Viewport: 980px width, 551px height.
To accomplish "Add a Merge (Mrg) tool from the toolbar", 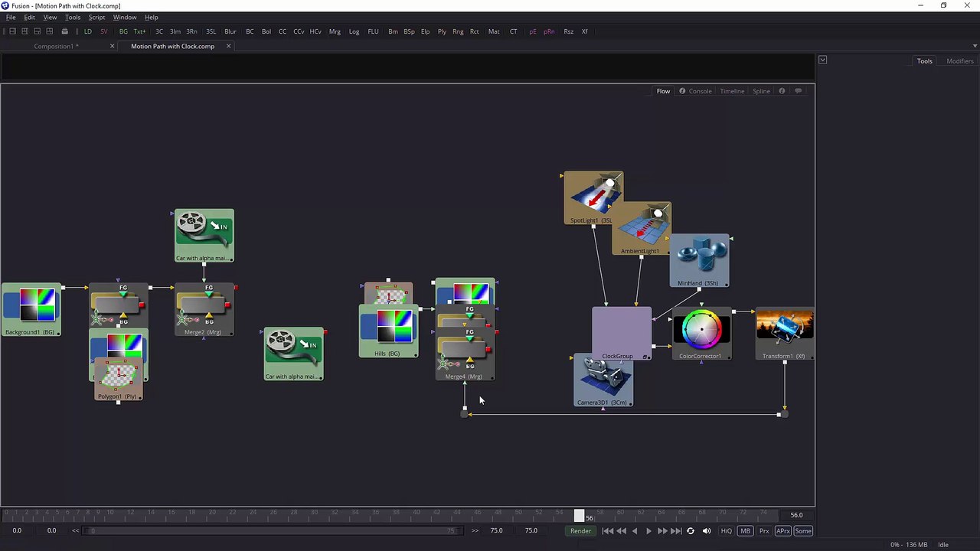I will (x=335, y=31).
